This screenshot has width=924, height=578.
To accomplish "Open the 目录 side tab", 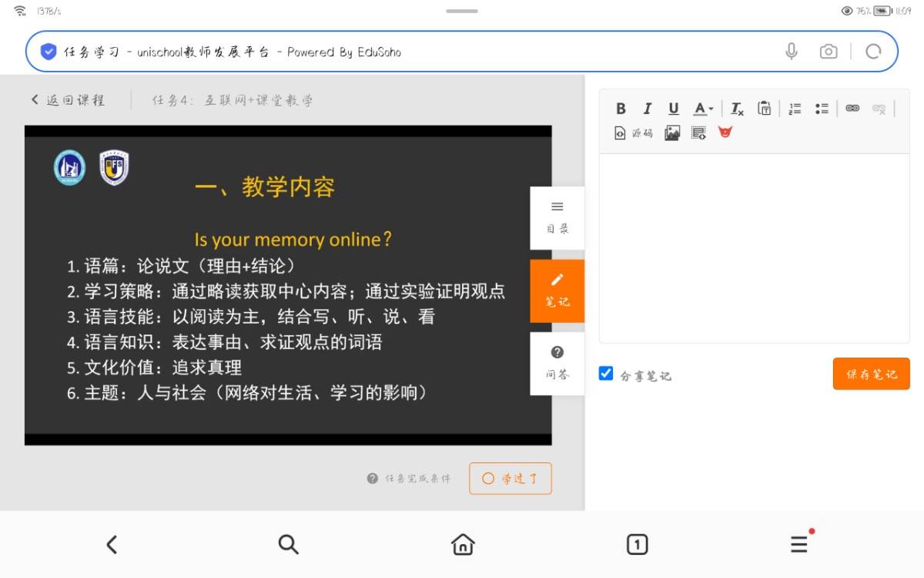I will (557, 217).
